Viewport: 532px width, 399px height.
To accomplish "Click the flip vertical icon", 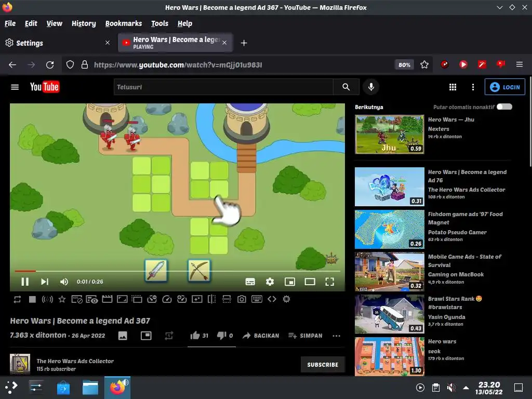I will pos(227,299).
